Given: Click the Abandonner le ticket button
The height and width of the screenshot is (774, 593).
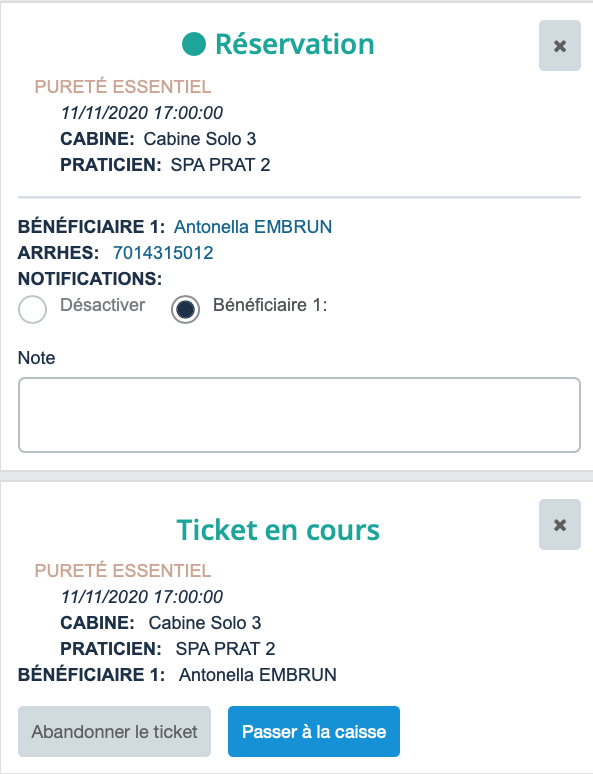Looking at the screenshot, I should click(x=115, y=731).
